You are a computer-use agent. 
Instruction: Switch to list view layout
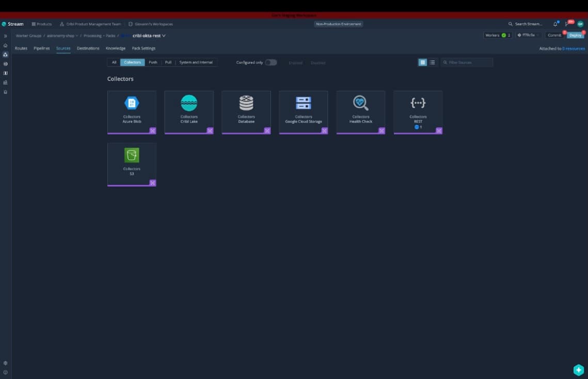[x=433, y=61]
